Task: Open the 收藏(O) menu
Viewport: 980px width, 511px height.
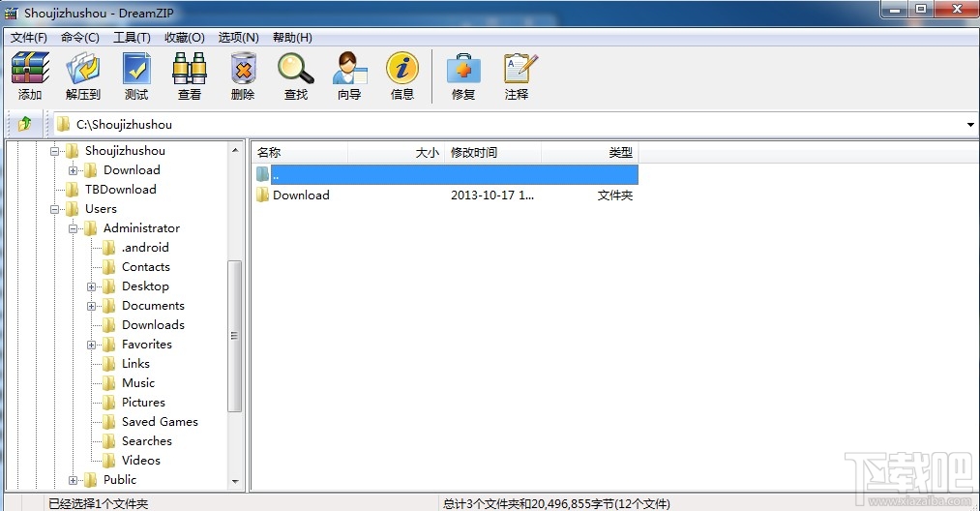Action: click(x=185, y=38)
